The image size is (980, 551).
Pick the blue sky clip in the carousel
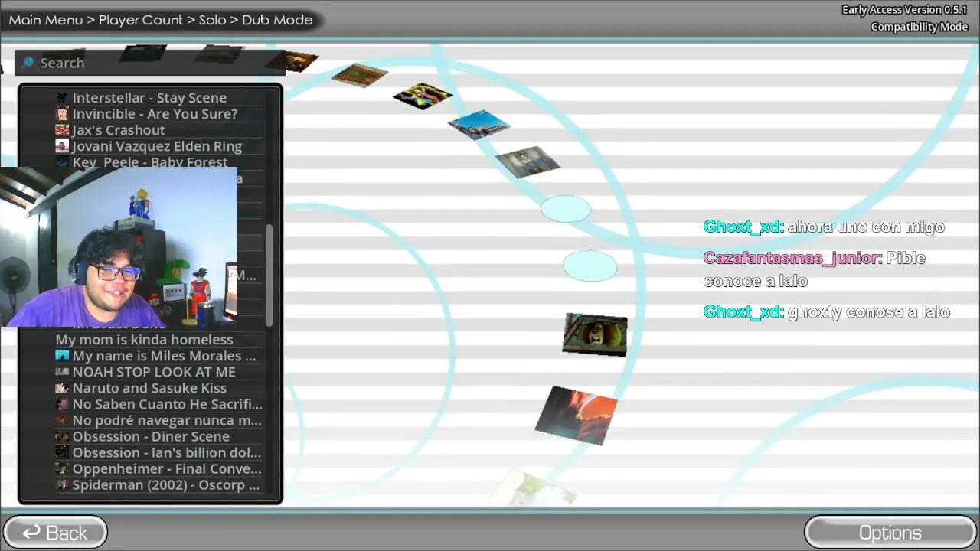click(479, 125)
